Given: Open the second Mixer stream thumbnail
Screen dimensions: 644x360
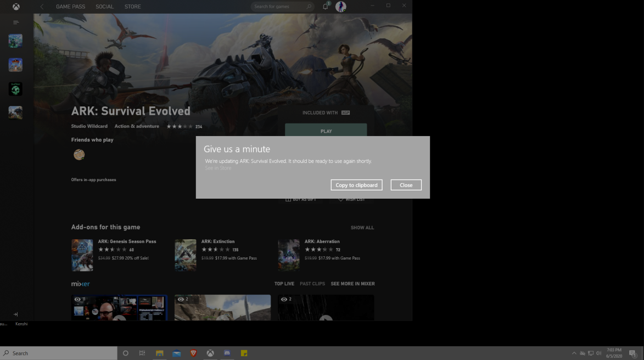Looking at the screenshot, I should tap(222, 308).
